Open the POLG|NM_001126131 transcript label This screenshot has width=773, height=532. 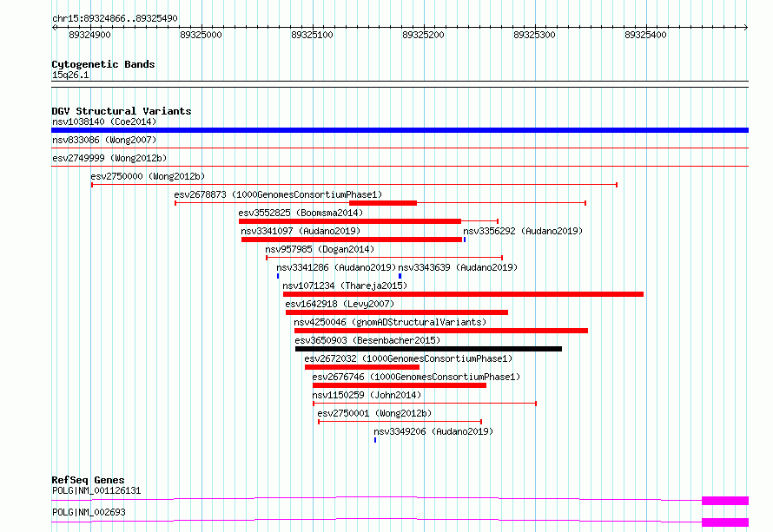click(96, 490)
